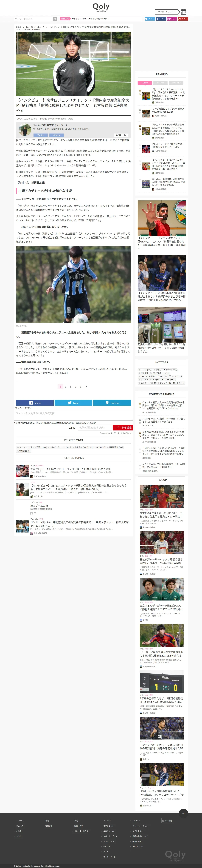The height and width of the screenshot is (868, 202).
Task: Open the お問い合わせ footer link
Action: pos(137,846)
